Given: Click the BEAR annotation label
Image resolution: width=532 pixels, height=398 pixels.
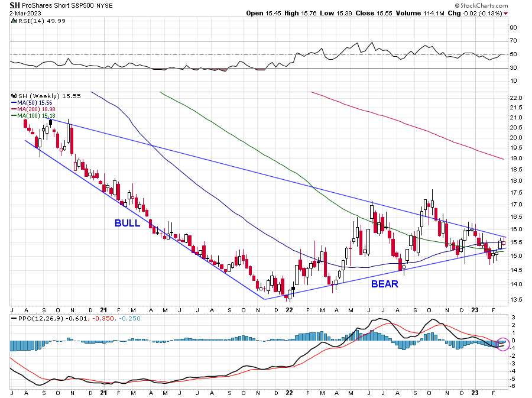Looking at the screenshot, I should point(384,284).
